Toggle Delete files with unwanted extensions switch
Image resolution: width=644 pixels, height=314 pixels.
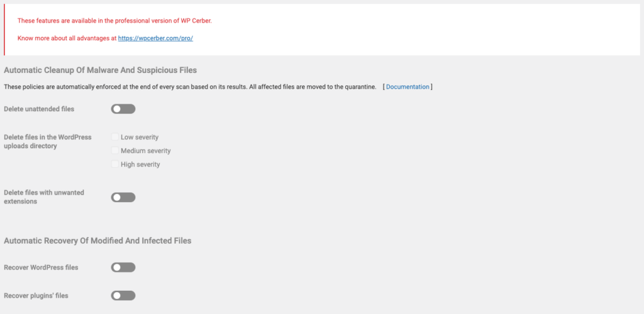(123, 197)
